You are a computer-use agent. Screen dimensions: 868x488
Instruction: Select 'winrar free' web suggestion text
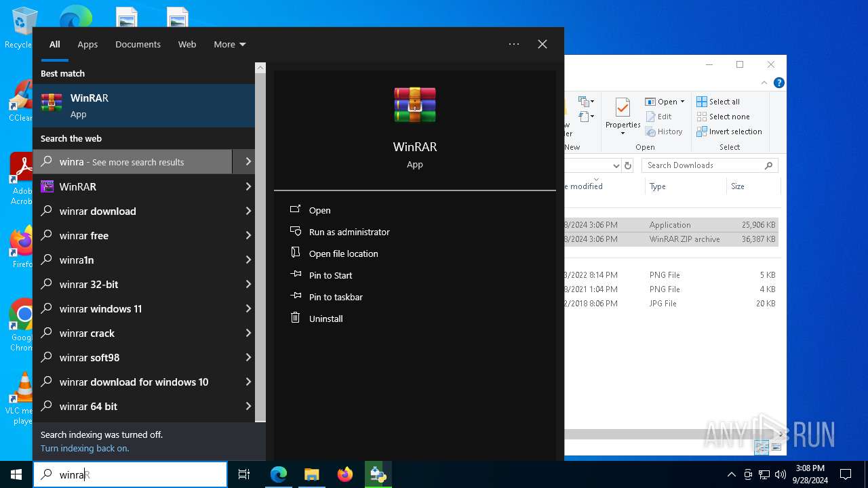84,235
